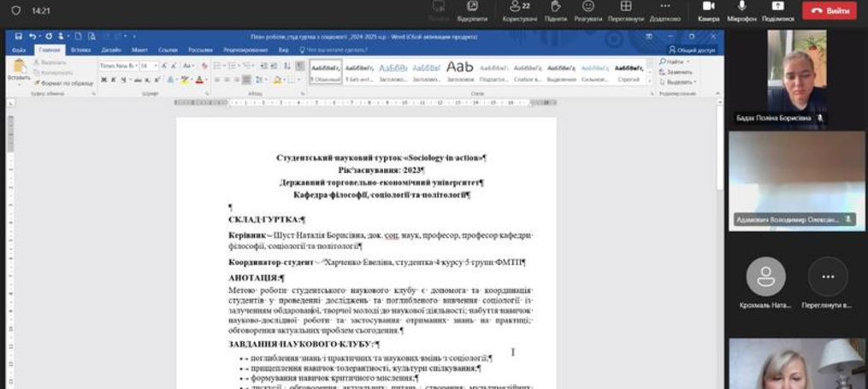The height and width of the screenshot is (389, 868).
Task: Switch to the Макет ribbon tab
Action: [139, 50]
